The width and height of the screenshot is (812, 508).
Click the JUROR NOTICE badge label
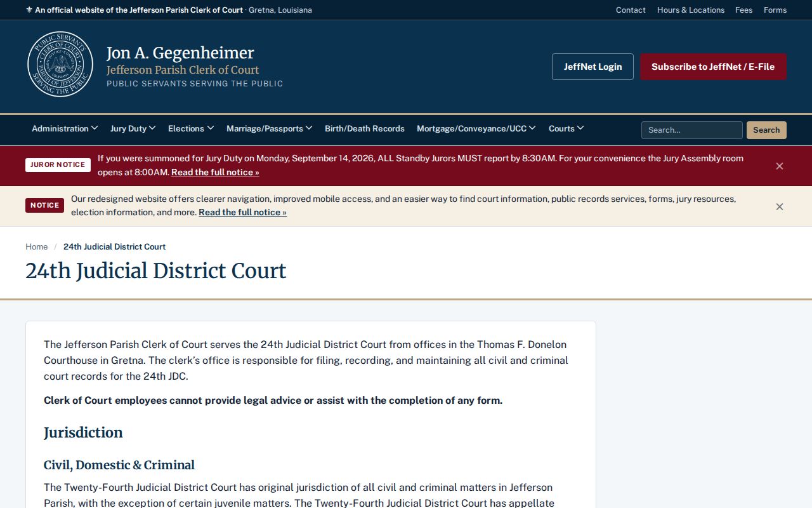(x=58, y=165)
